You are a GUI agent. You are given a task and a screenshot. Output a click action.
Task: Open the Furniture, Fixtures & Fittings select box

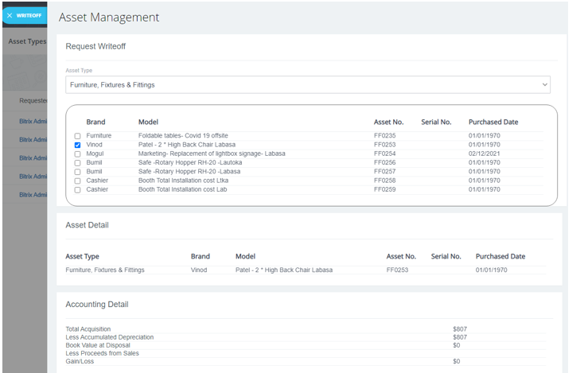[x=302, y=84]
